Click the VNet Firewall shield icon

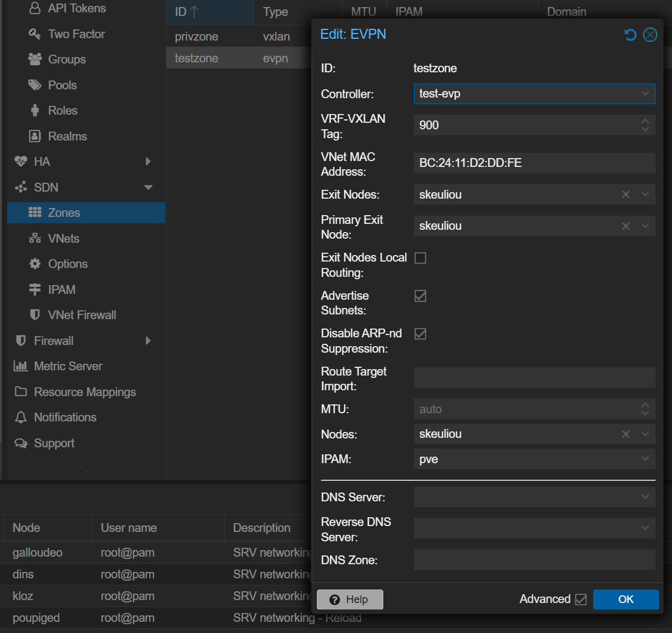35,315
